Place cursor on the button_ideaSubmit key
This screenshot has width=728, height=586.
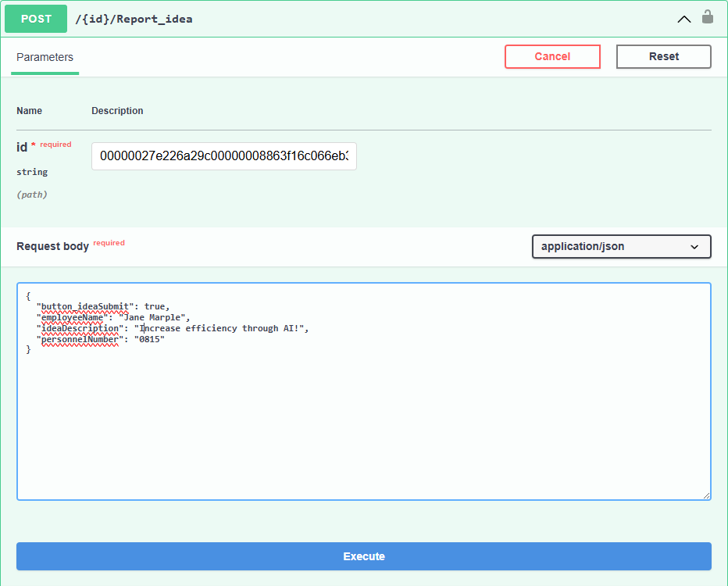point(84,306)
